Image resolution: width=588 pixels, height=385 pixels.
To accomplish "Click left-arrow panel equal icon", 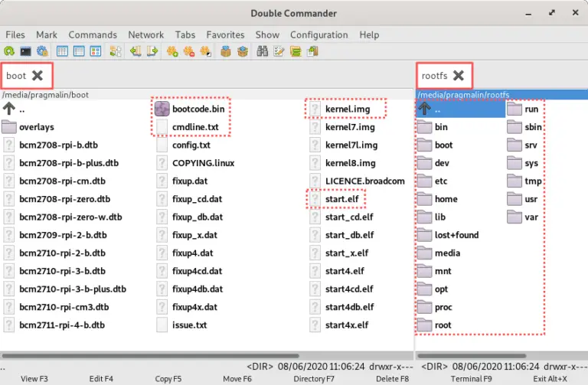I will coord(136,51).
